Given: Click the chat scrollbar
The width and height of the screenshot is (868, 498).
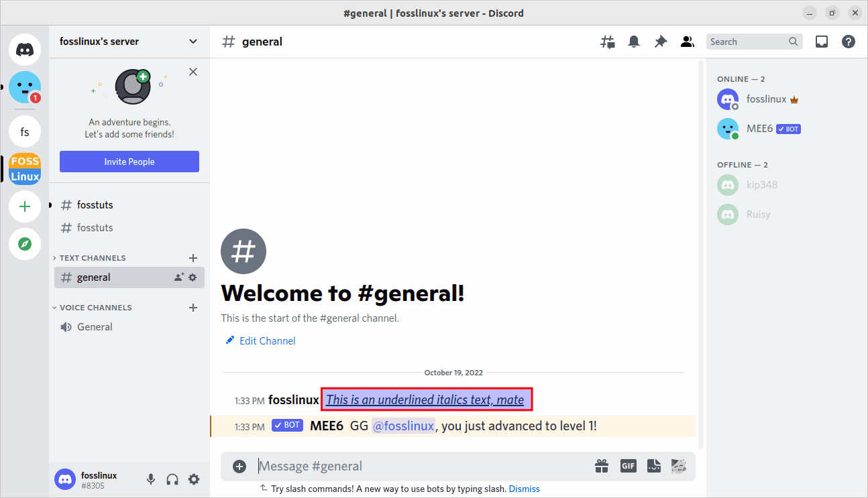Looking at the screenshot, I should click(x=701, y=255).
